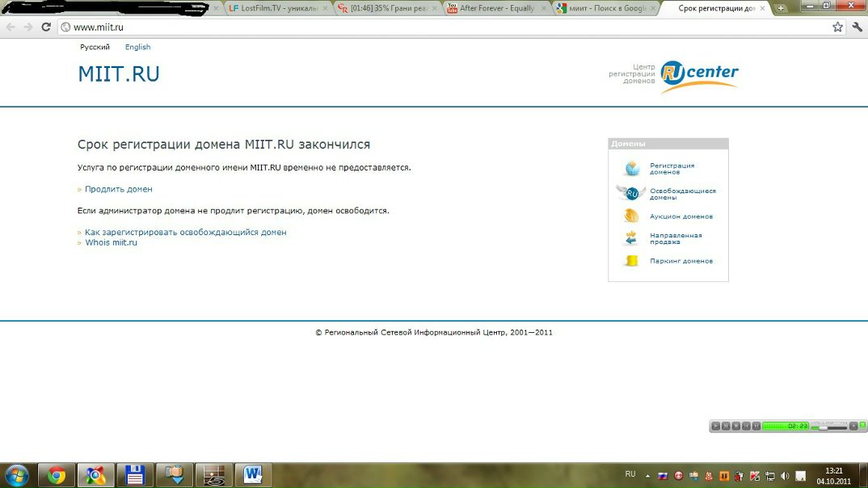Click the Паркинг доменов coin icon
The height and width of the screenshot is (488, 868).
tap(631, 261)
